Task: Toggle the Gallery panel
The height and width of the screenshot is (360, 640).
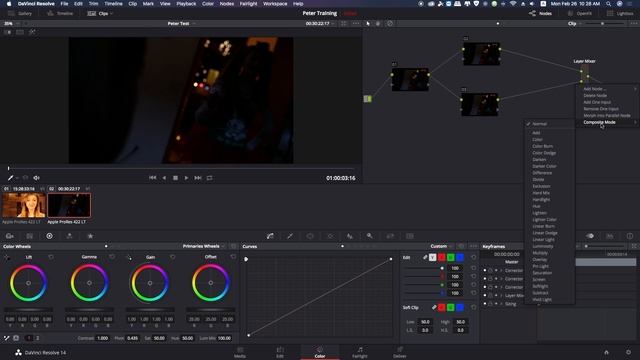Action: (x=20, y=13)
